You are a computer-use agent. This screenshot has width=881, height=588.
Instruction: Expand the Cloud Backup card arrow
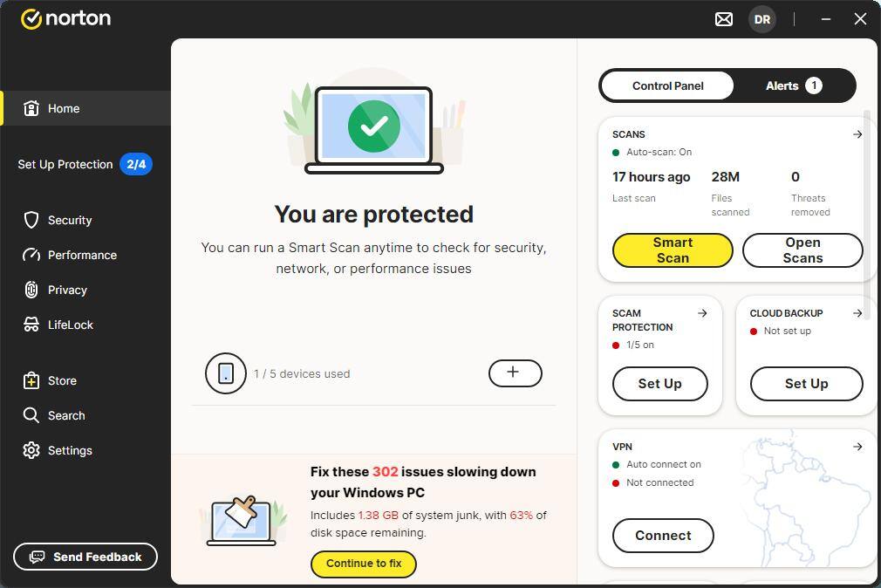tap(857, 313)
